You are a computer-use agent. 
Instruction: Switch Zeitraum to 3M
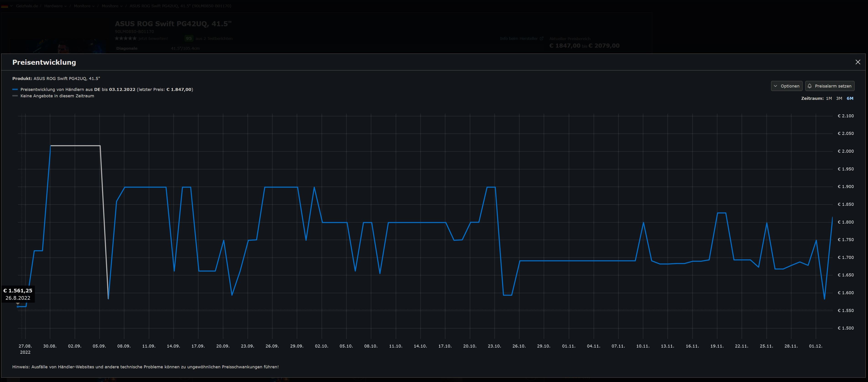(x=839, y=98)
